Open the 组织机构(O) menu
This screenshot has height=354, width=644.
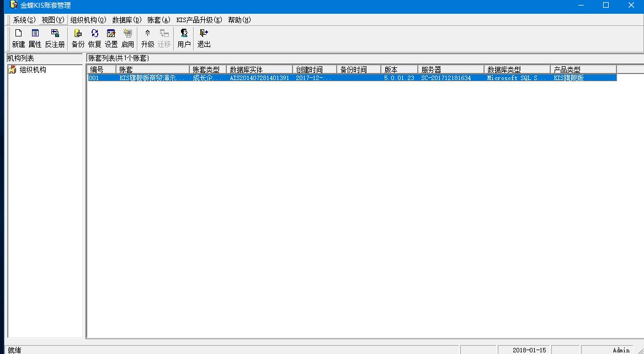[88, 20]
